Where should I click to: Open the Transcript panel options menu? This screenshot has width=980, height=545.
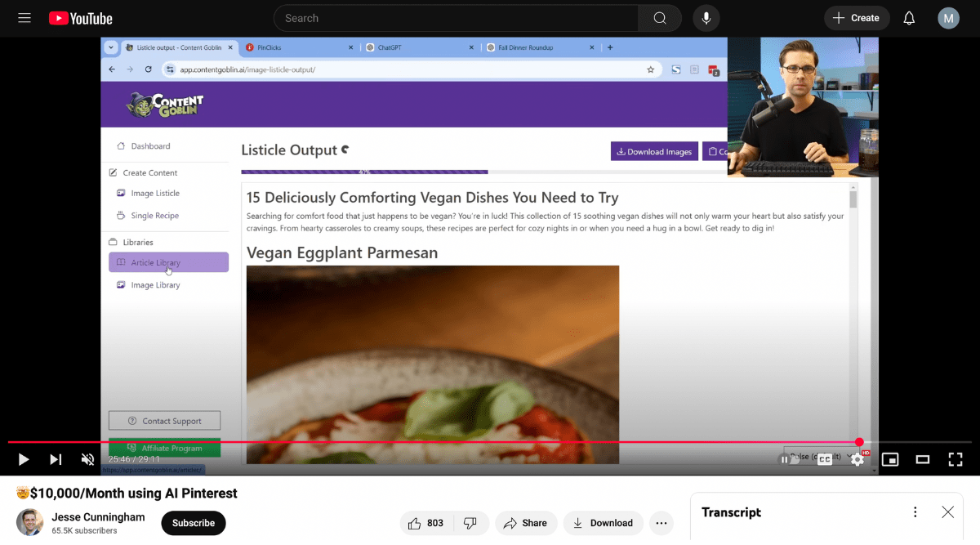click(915, 512)
